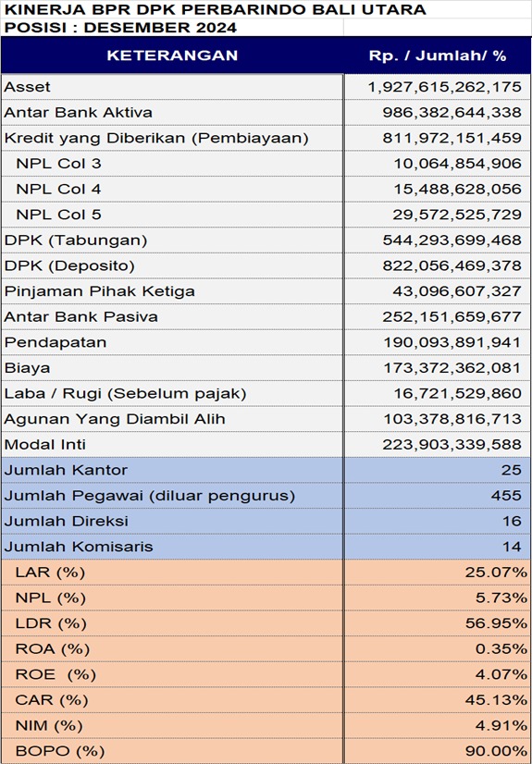Click the NPL Col 3 amount cell
This screenshot has height=764, width=532.
[x=437, y=163]
